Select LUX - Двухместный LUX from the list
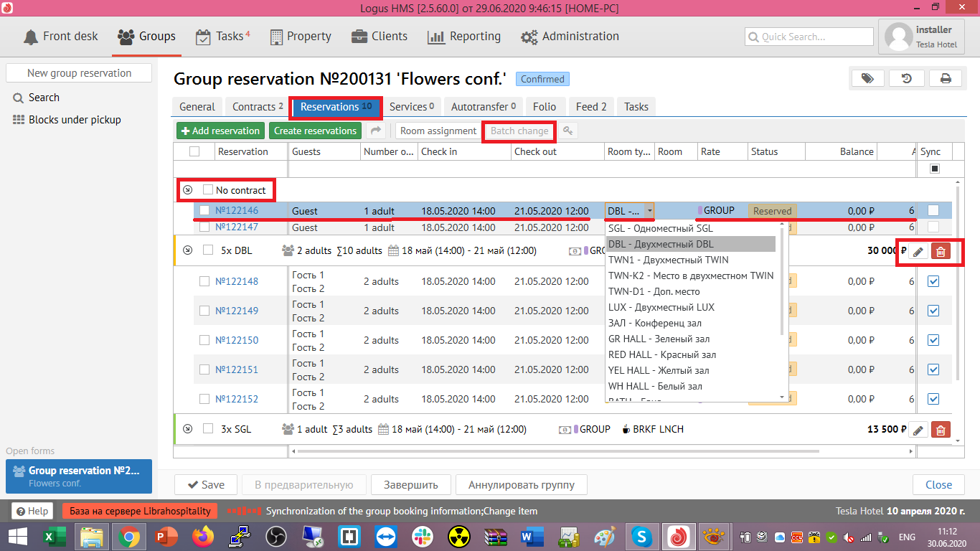980x551 pixels. pyautogui.click(x=661, y=307)
